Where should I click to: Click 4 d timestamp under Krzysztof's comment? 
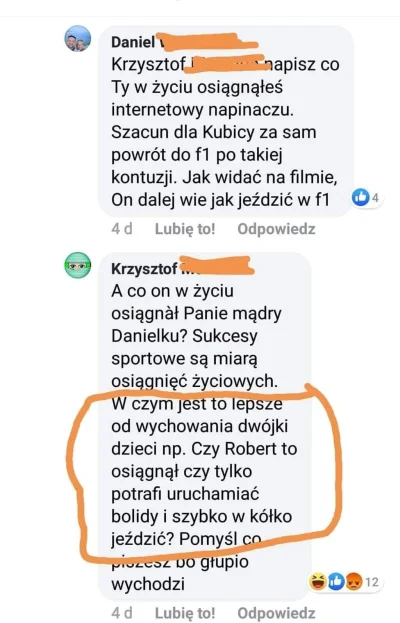(x=122, y=613)
